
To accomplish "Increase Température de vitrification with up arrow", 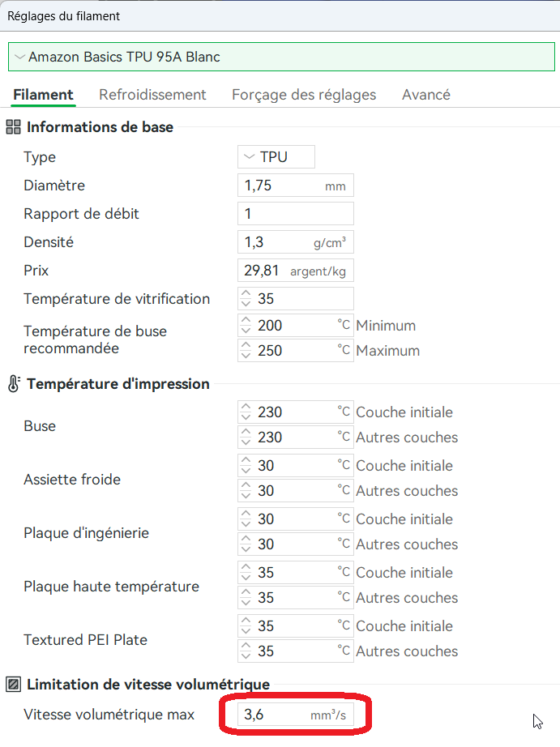I will pyautogui.click(x=246, y=294).
